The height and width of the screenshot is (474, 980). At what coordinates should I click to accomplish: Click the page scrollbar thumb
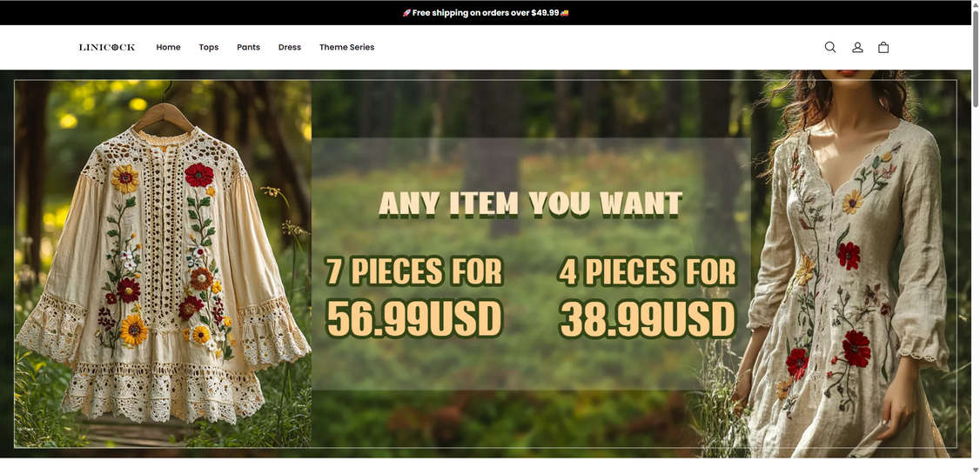pos(975,59)
